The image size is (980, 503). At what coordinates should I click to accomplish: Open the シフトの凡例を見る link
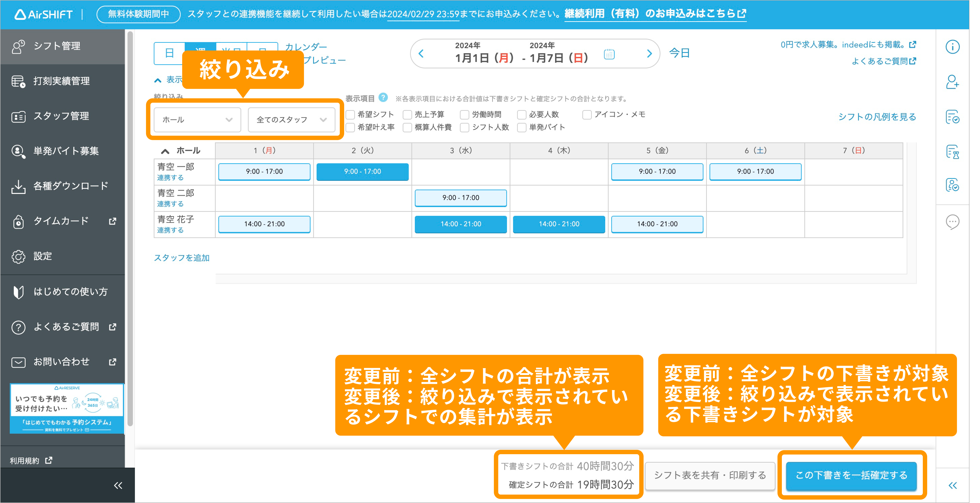pos(877,116)
